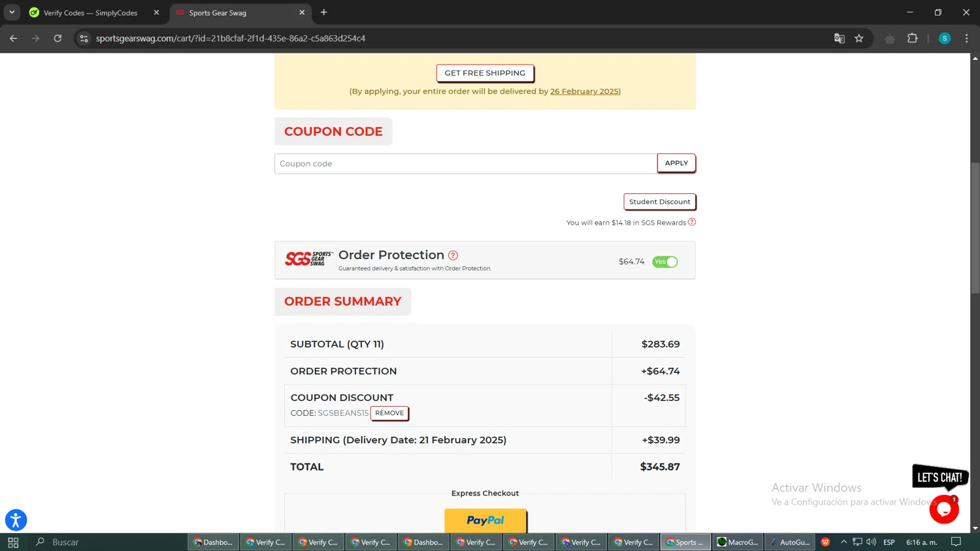
Task: Open the 26 February 2025 link
Action: pyautogui.click(x=584, y=91)
